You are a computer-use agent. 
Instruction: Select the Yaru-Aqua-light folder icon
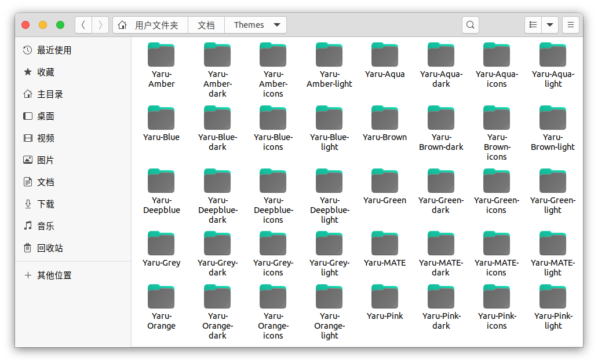coord(552,54)
